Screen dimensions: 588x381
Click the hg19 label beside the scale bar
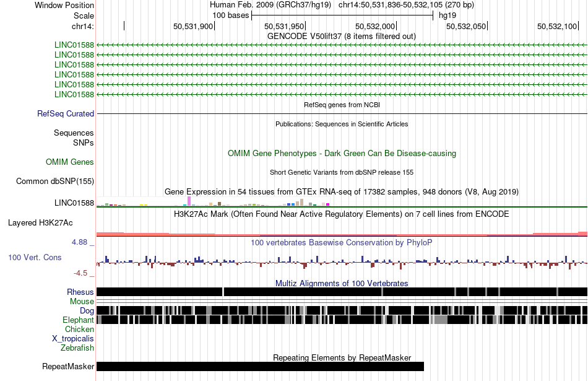[447, 15]
